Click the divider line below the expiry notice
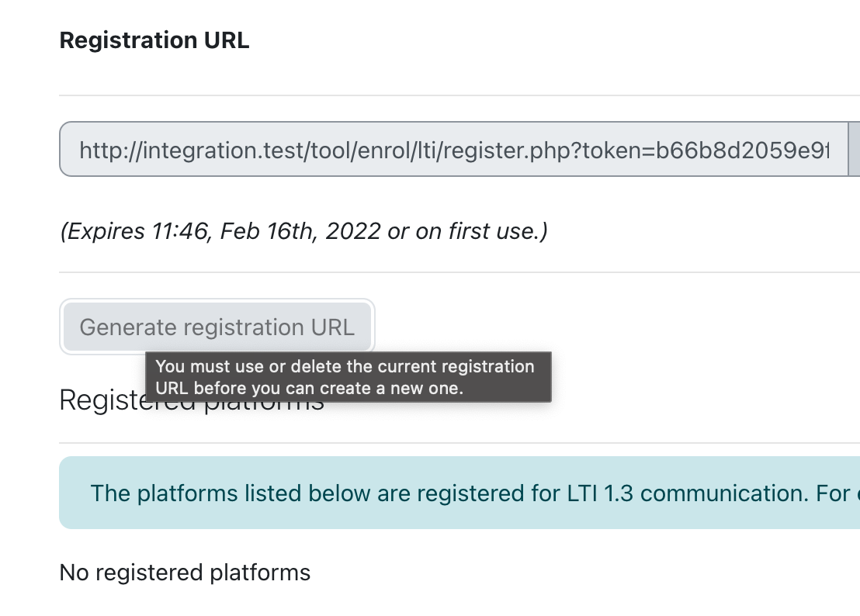The height and width of the screenshot is (616, 860). pyautogui.click(x=459, y=272)
